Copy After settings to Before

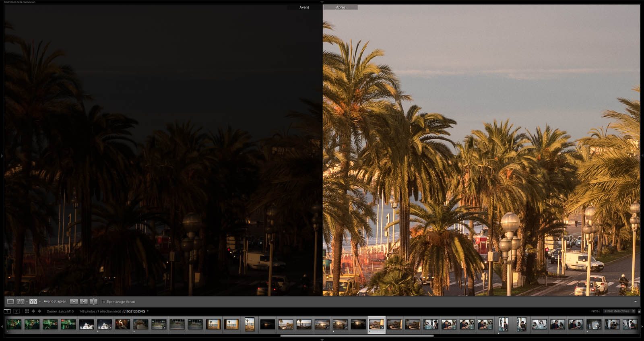[x=84, y=302]
